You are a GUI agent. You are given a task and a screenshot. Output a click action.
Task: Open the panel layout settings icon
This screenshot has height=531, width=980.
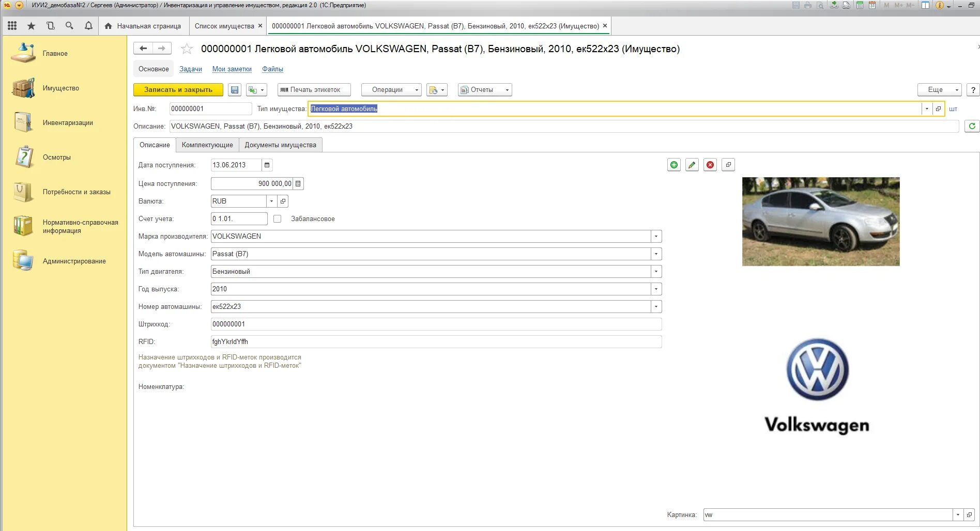tap(925, 5)
